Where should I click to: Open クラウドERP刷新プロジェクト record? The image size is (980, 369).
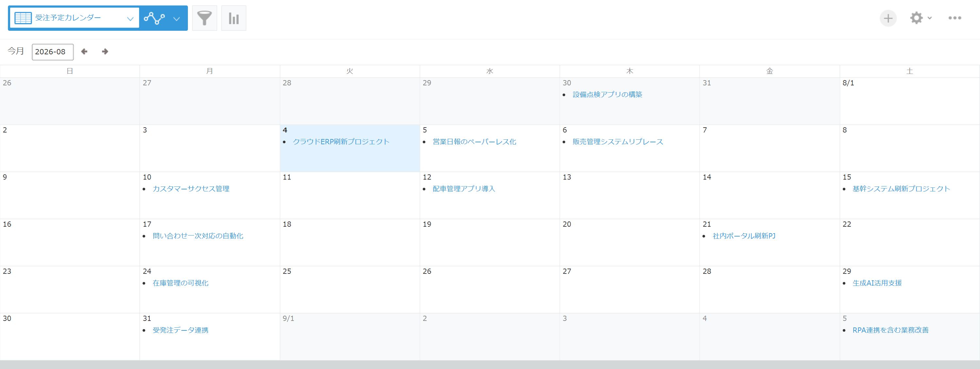click(341, 142)
